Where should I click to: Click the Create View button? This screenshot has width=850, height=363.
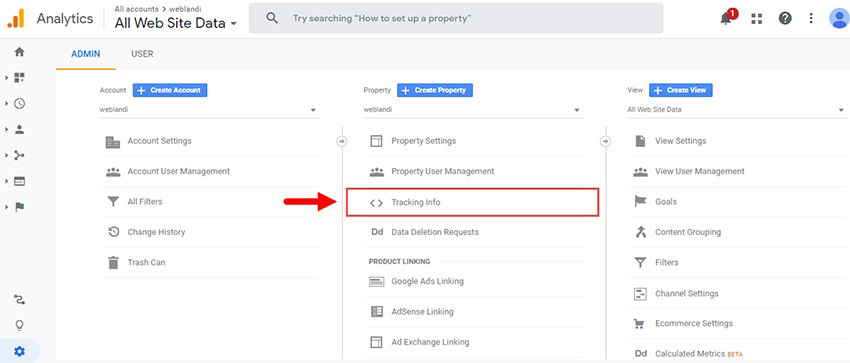681,90
